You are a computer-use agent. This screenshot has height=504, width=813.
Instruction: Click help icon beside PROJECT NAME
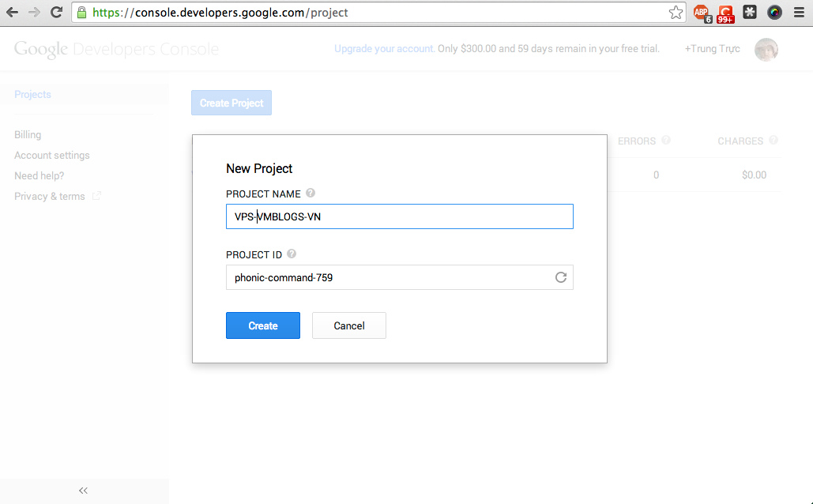(311, 193)
